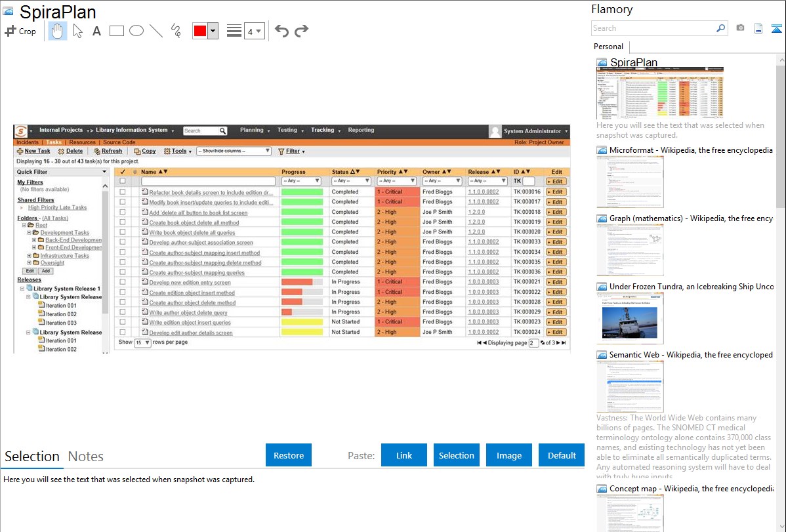786x532 pixels.
Task: Activate the hand pan tool
Action: point(58,31)
